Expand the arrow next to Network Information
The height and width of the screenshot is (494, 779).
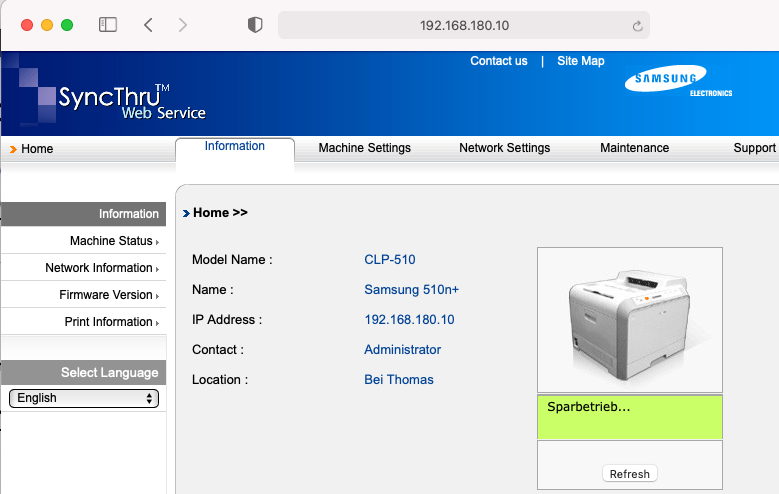(x=157, y=269)
